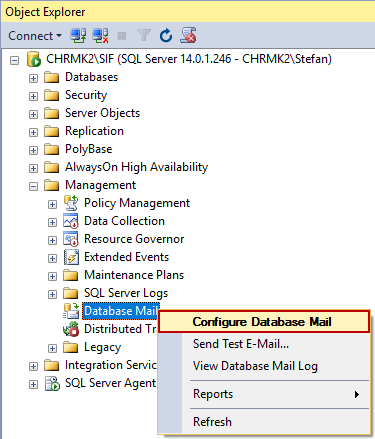Expand the Integration Services node
Viewport: 375px width, 439px height.
pyautogui.click(x=33, y=366)
